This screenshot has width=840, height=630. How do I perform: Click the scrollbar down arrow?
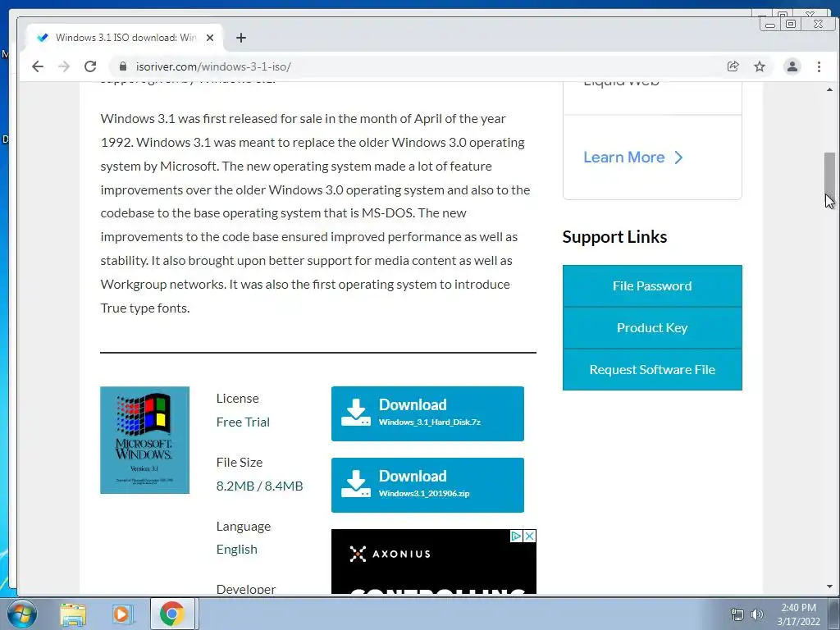pos(829,587)
